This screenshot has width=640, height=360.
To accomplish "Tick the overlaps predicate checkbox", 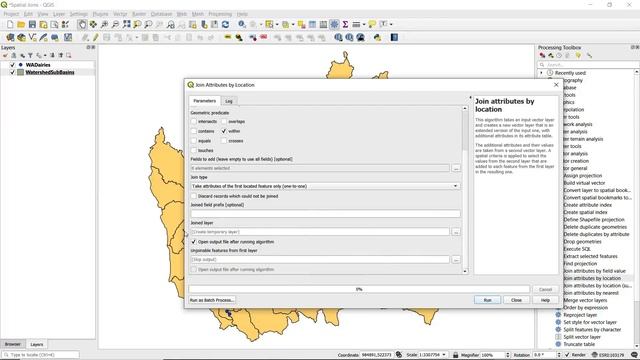I will 224,122.
